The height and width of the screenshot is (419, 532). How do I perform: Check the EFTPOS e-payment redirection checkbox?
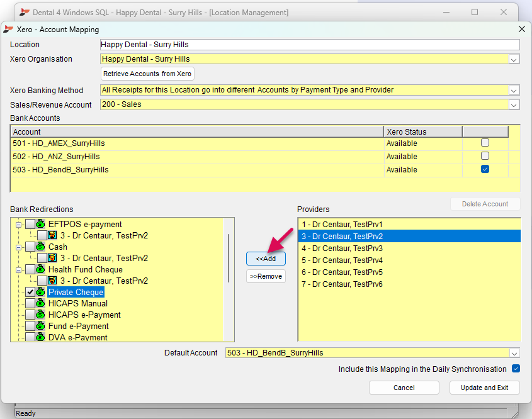(x=30, y=224)
